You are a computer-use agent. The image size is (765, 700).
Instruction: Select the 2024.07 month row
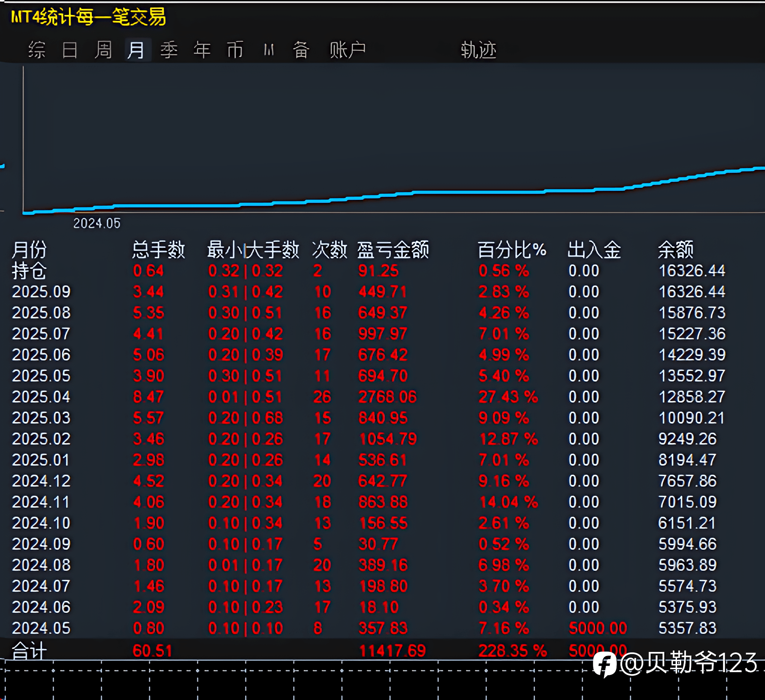[x=368, y=586]
